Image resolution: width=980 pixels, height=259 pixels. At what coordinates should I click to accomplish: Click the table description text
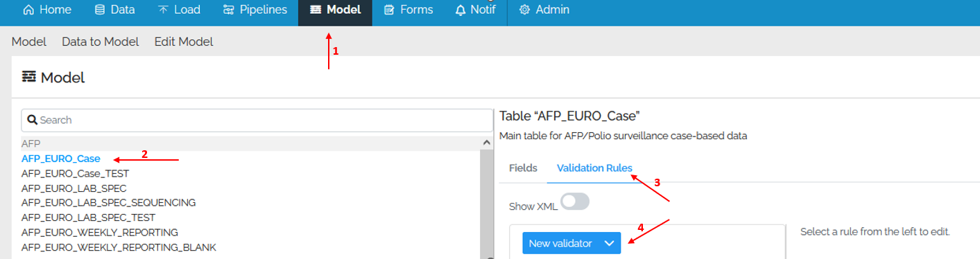(623, 136)
